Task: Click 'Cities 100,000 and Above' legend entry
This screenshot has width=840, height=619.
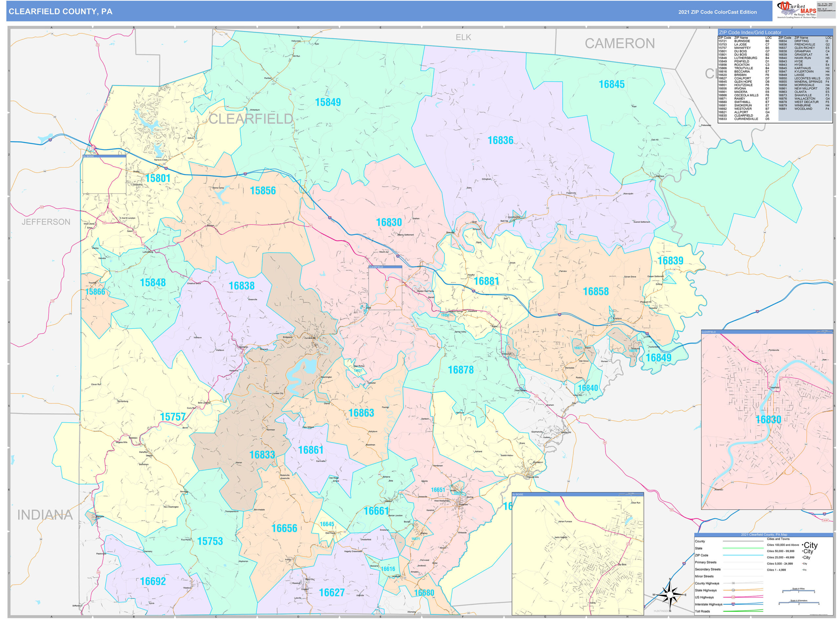Action: pyautogui.click(x=783, y=545)
